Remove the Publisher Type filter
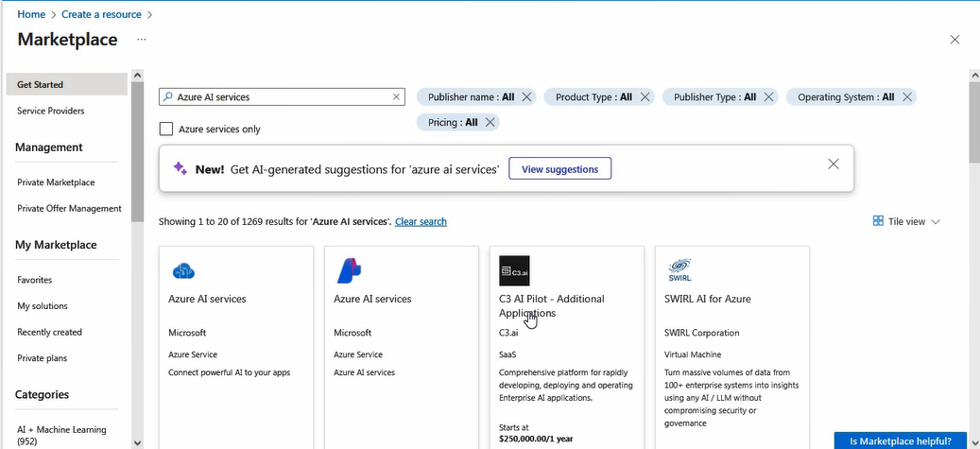Screen dimensions: 980x449 768,97
